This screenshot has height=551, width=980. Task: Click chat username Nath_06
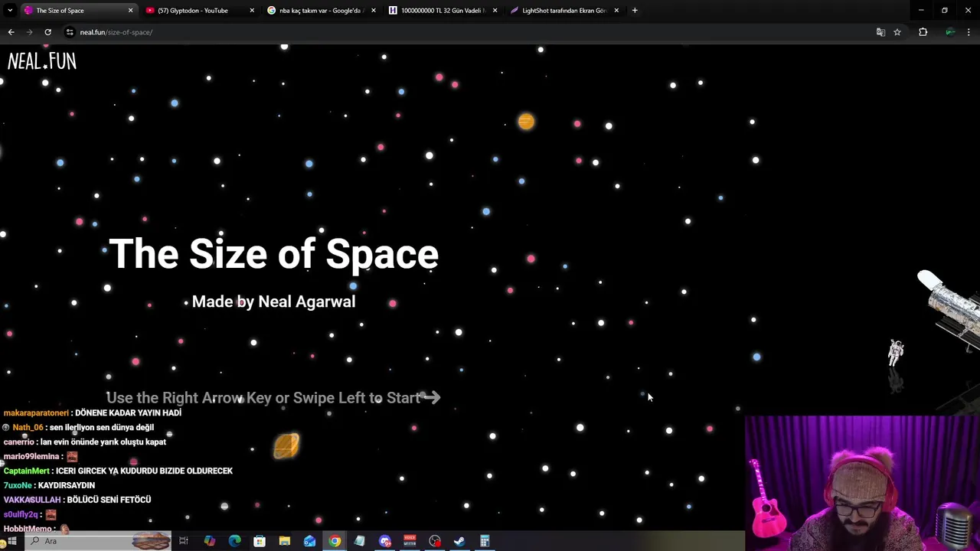[x=28, y=427]
